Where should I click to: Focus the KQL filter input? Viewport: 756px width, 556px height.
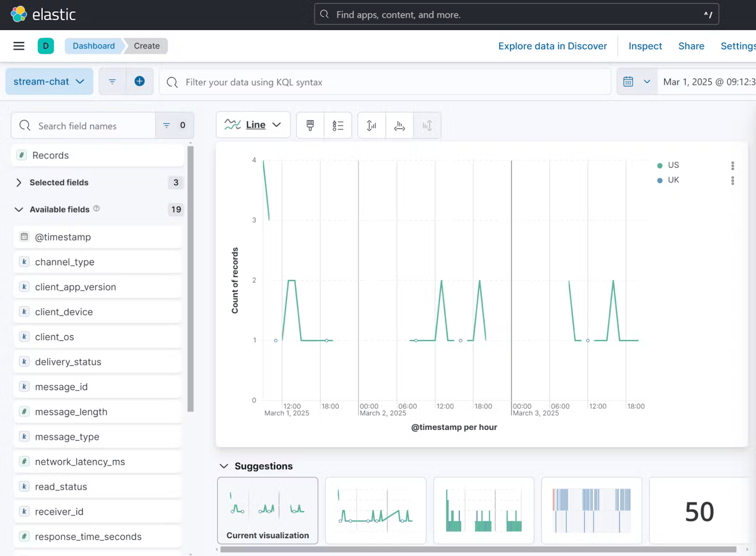tap(385, 82)
